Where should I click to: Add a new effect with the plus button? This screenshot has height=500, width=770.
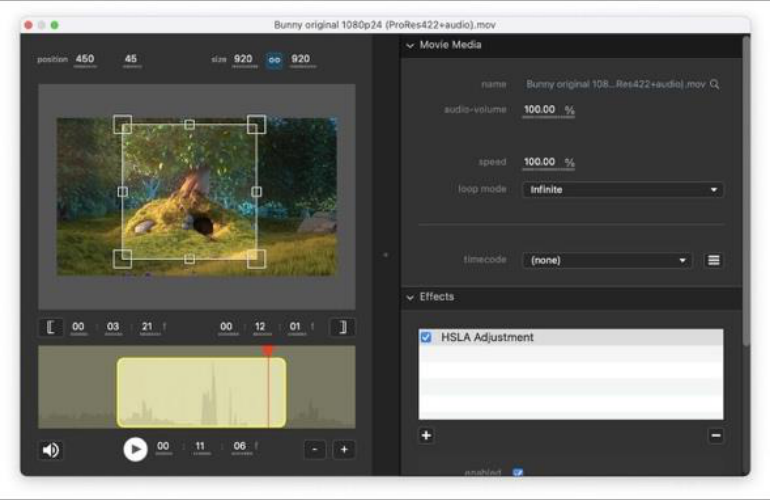426,435
